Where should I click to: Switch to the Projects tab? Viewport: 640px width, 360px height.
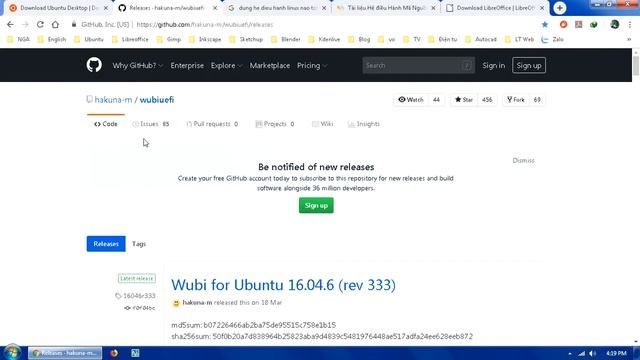tap(275, 124)
